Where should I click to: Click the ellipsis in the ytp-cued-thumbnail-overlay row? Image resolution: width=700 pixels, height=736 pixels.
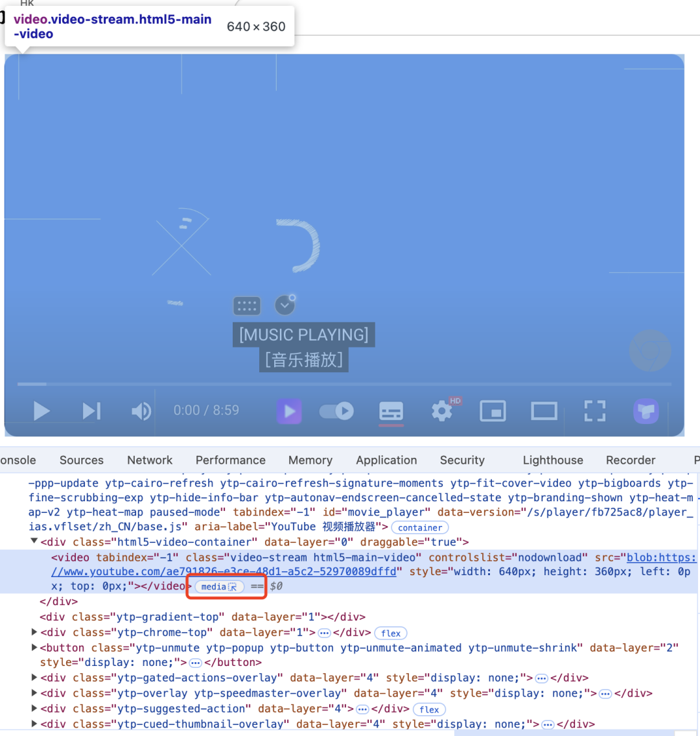pyautogui.click(x=548, y=725)
